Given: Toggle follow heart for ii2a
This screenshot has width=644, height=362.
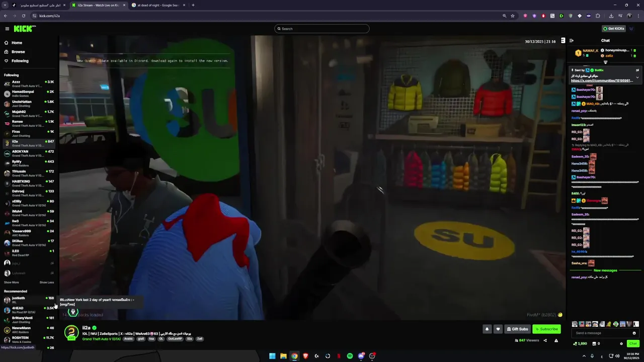Looking at the screenshot, I should coord(498,329).
